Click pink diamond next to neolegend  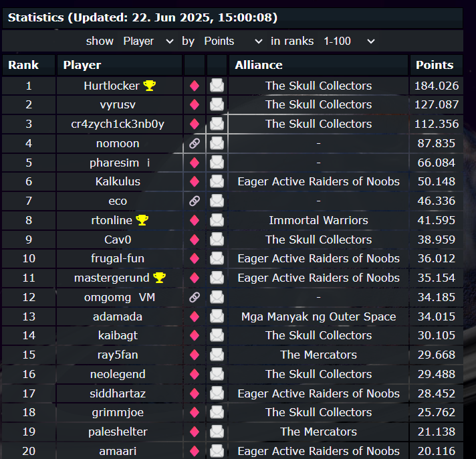click(x=195, y=374)
